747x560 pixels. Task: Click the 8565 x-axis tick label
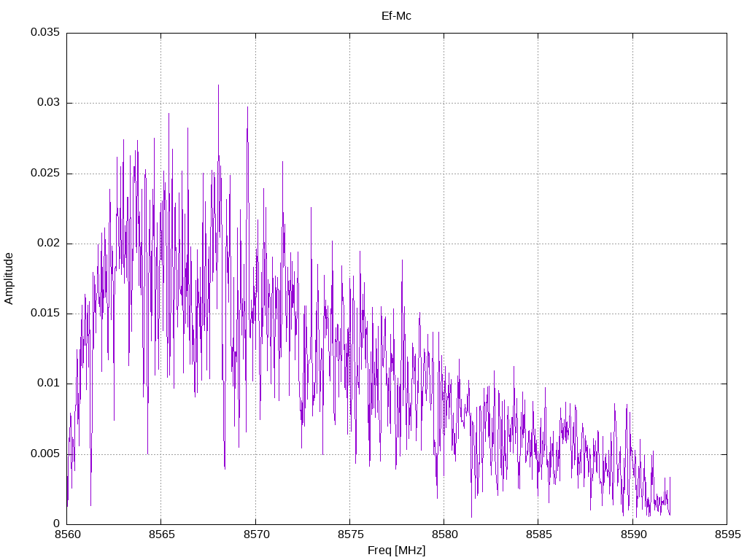[x=161, y=534]
